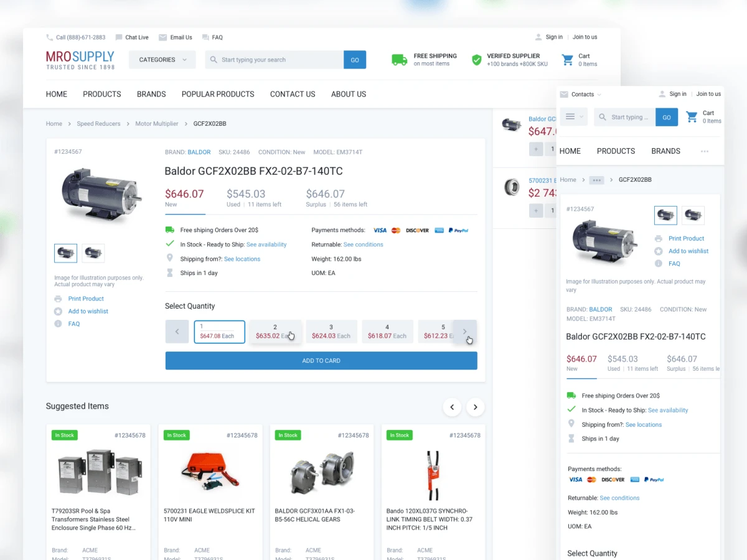This screenshot has height=560, width=747.
Task: Click See availability link in the desktop view
Action: (266, 245)
